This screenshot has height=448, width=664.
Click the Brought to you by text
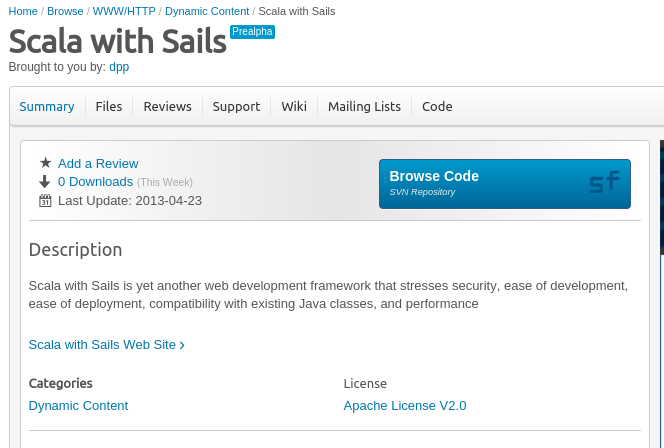pos(57,67)
